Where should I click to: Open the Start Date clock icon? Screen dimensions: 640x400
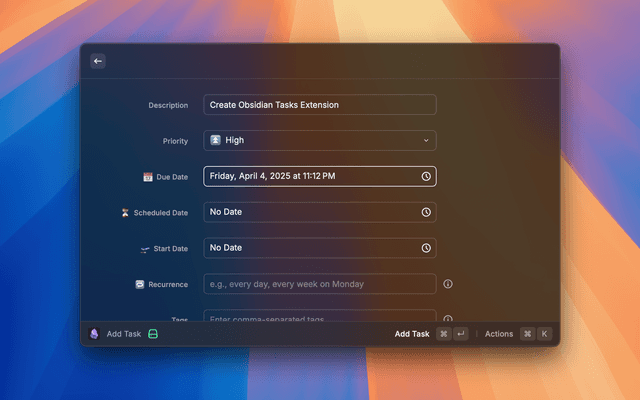pos(426,248)
